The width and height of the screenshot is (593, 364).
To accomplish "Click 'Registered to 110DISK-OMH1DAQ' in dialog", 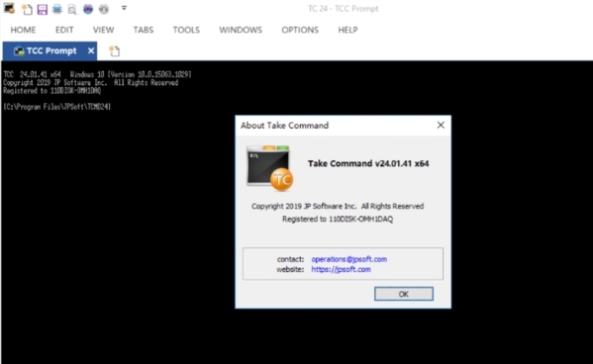I will [338, 220].
